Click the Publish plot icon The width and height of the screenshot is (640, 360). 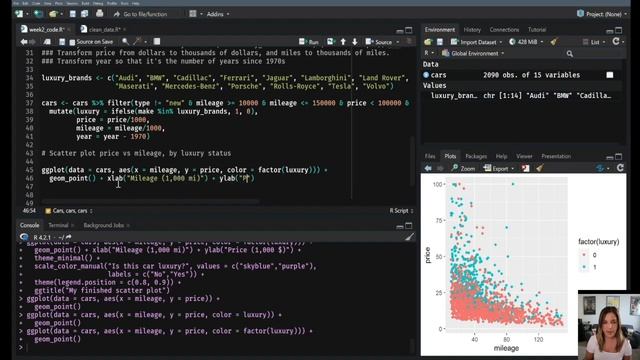pos(600,168)
